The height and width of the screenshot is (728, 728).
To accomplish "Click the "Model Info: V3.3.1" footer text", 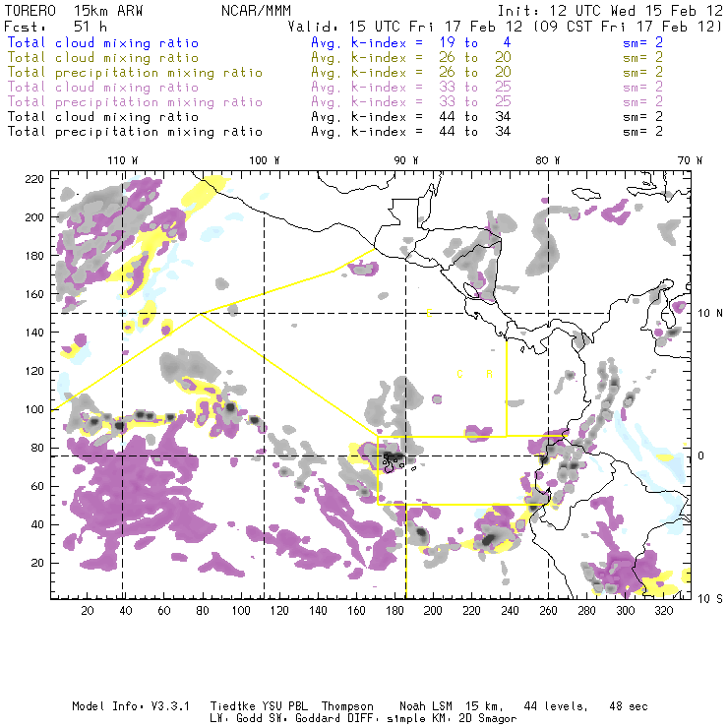I will tap(131, 706).
